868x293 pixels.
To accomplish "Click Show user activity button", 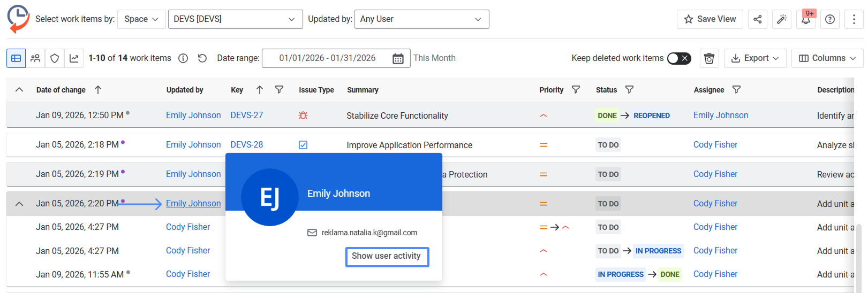I will coord(387,256).
